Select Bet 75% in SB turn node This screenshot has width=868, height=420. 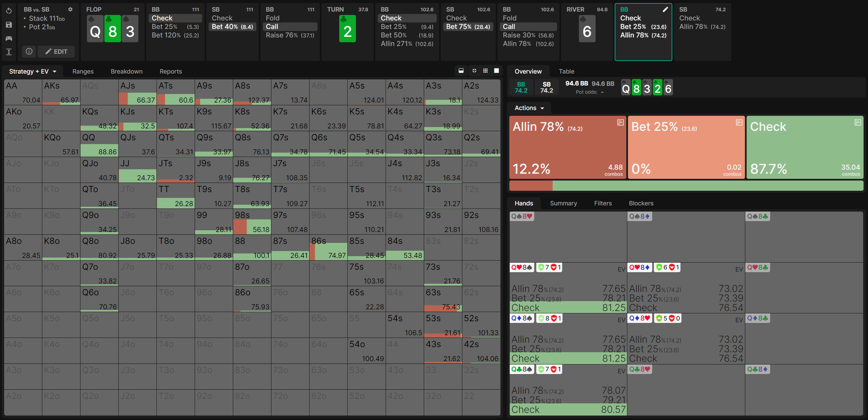pyautogui.click(x=468, y=27)
